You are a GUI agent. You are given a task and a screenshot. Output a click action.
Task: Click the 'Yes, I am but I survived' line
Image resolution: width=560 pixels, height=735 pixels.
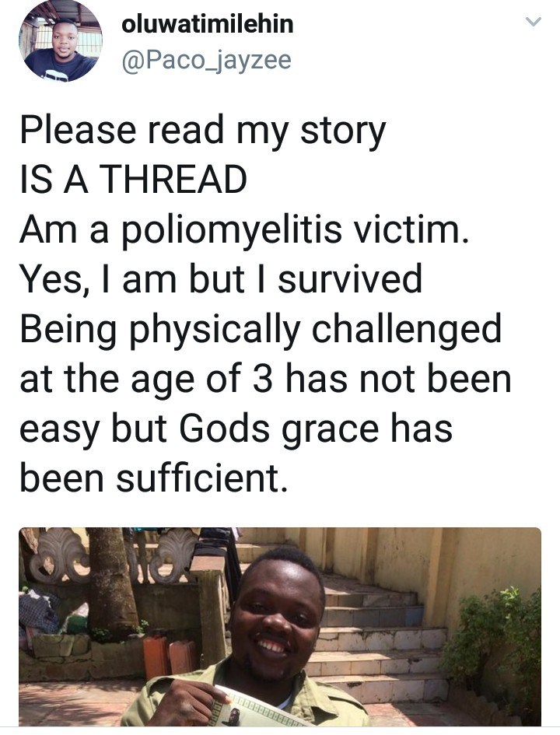point(221,279)
